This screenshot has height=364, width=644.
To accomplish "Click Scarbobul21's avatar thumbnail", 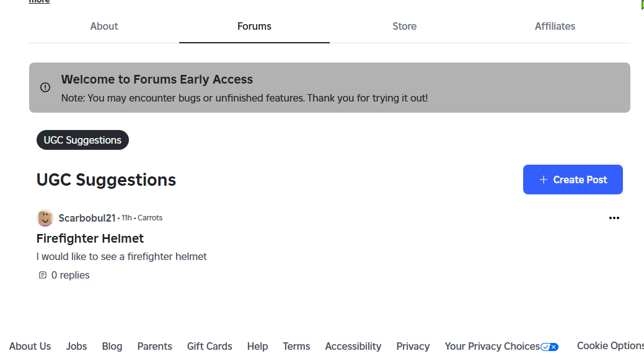I will [x=45, y=218].
